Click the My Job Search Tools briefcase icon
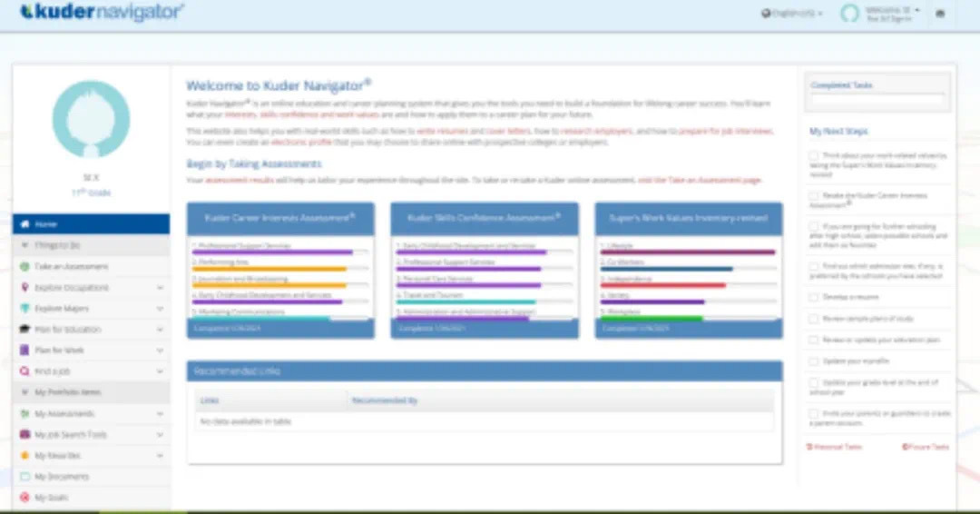The image size is (980, 514). [25, 435]
